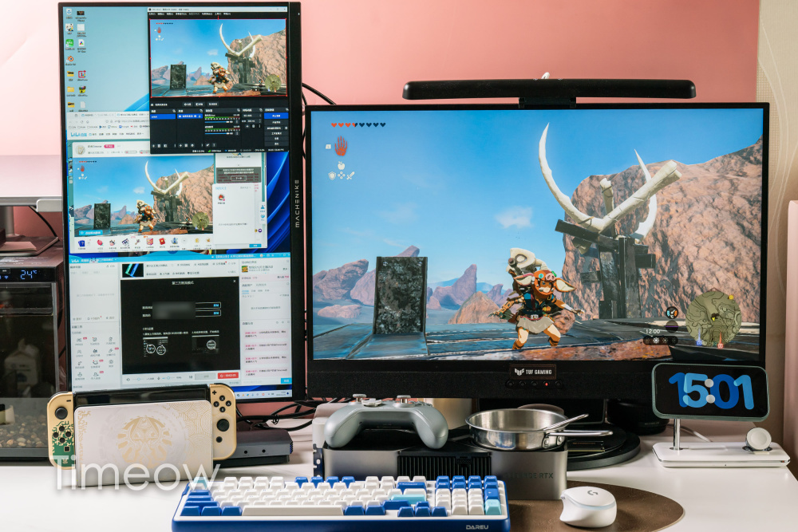Float the Audio Mixer dock via header icon

click(238, 110)
